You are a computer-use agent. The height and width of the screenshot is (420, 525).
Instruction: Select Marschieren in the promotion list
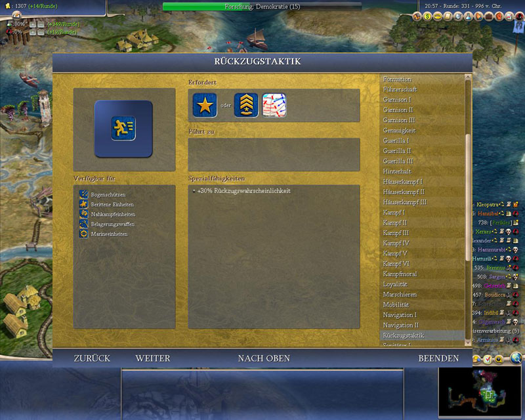422,295
